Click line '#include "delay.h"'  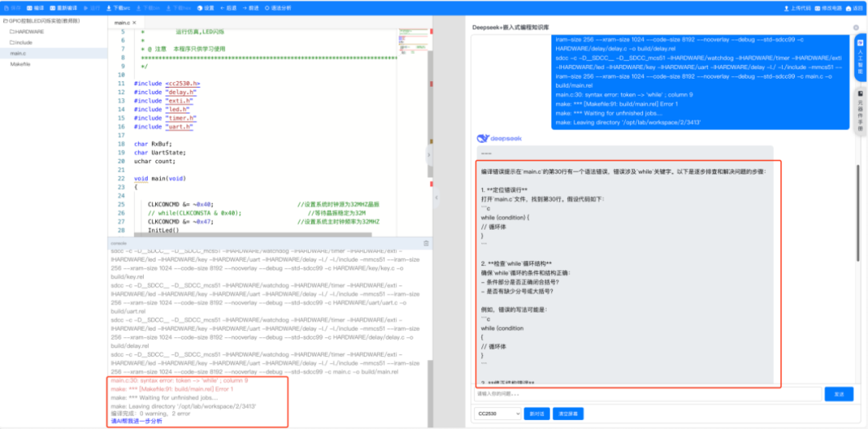coord(165,92)
